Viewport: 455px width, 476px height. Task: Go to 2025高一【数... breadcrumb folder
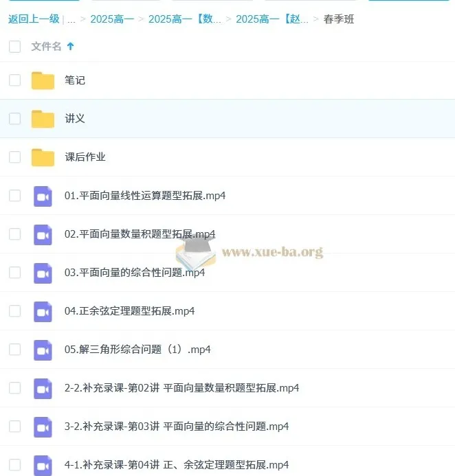click(x=185, y=19)
